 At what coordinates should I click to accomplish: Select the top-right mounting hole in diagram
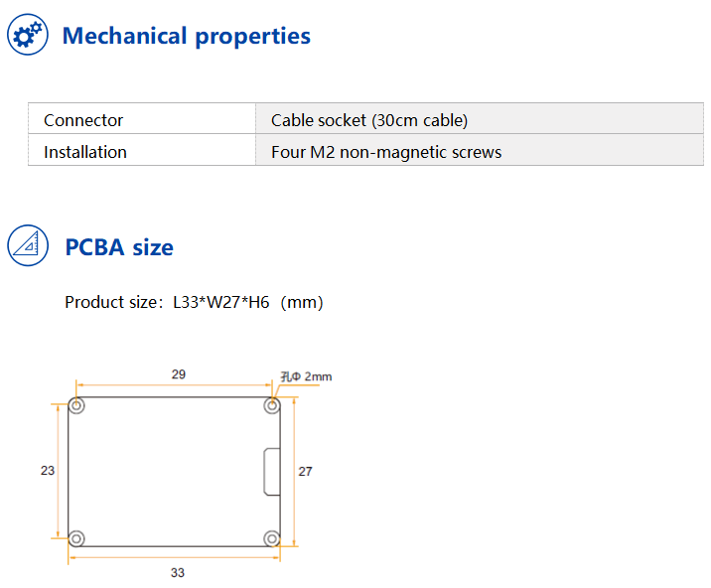point(272,405)
